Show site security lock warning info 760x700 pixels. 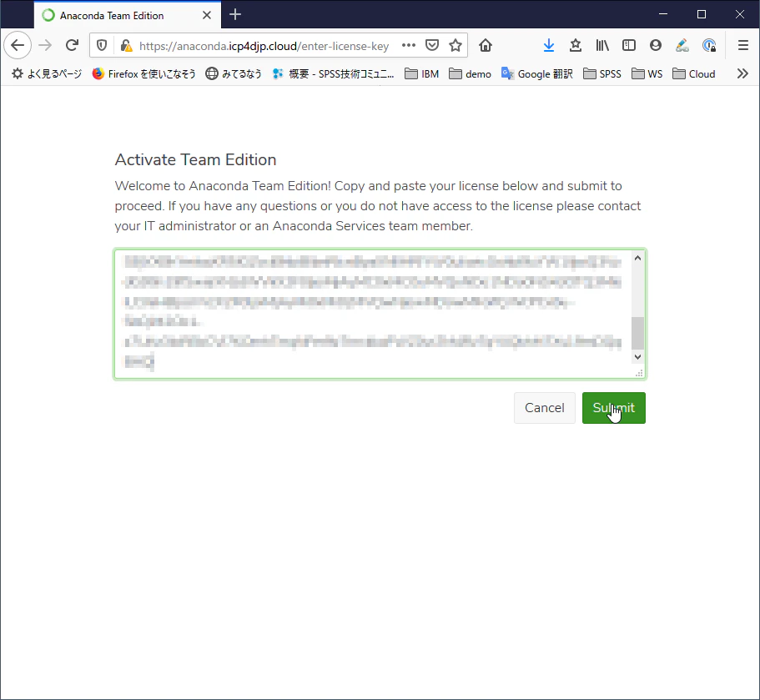[x=127, y=46]
